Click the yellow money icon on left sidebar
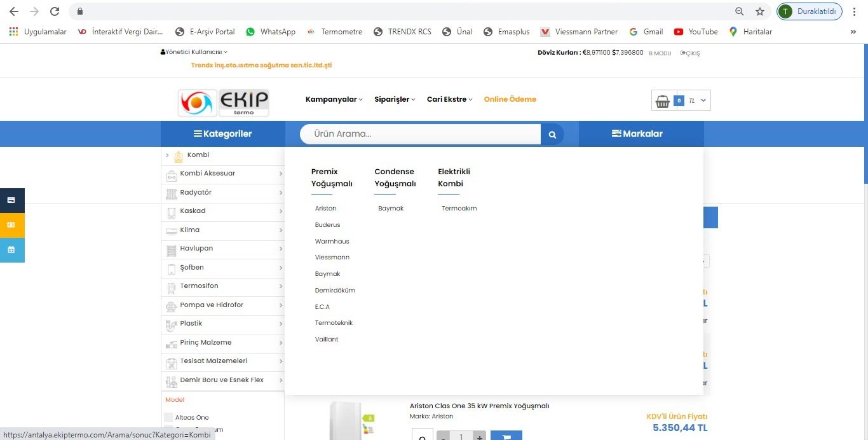This screenshot has height=440, width=868. coord(11,225)
